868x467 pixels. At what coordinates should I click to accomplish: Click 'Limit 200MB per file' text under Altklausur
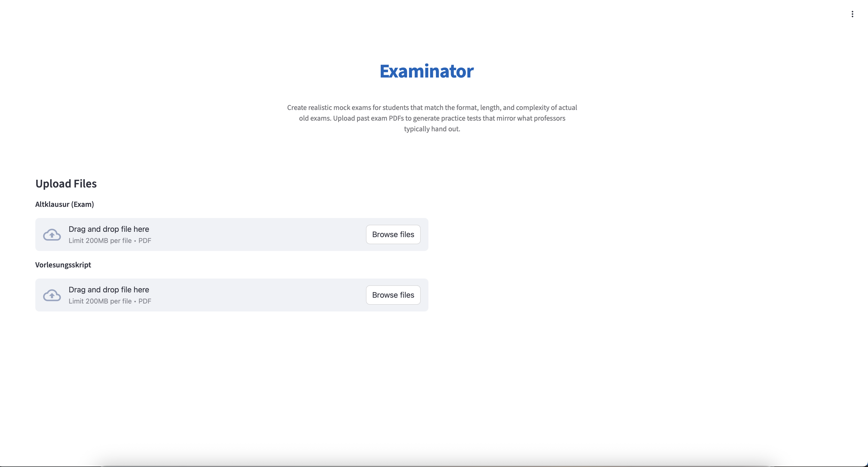pyautogui.click(x=100, y=241)
